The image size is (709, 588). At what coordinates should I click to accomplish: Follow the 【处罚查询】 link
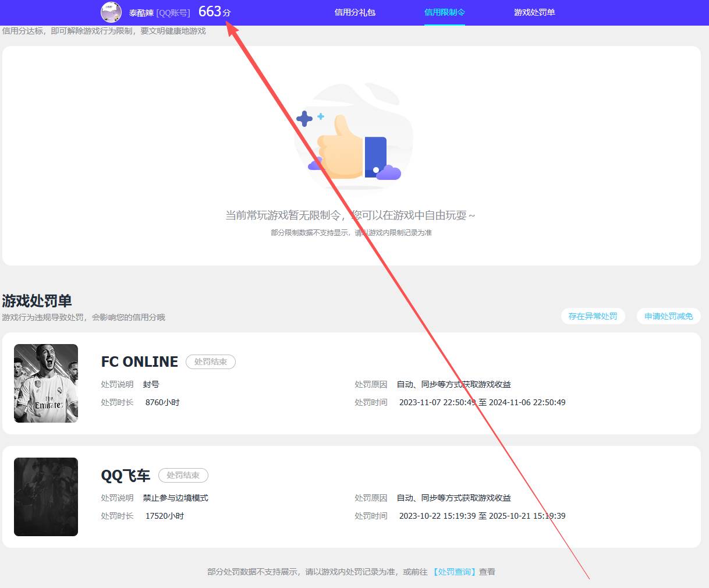(x=454, y=572)
